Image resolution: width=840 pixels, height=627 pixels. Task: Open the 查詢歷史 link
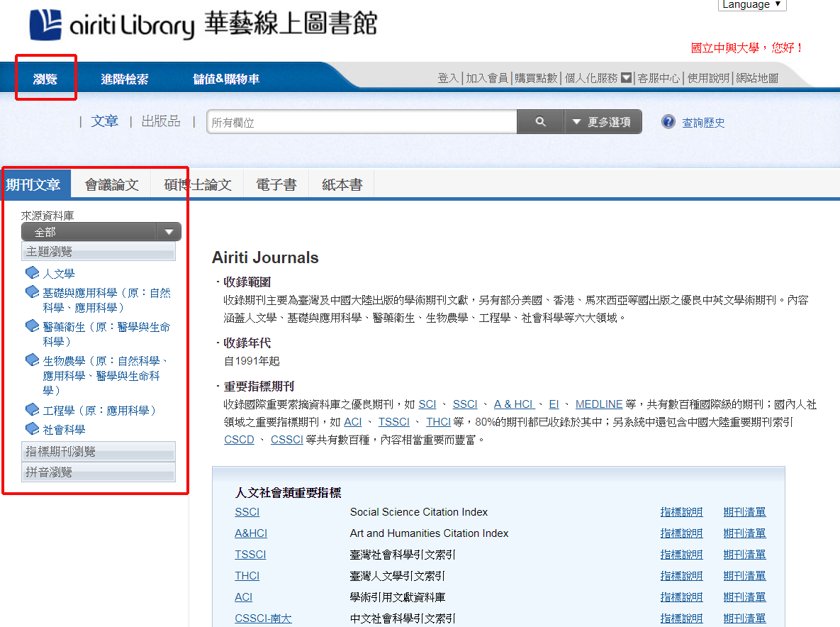703,123
